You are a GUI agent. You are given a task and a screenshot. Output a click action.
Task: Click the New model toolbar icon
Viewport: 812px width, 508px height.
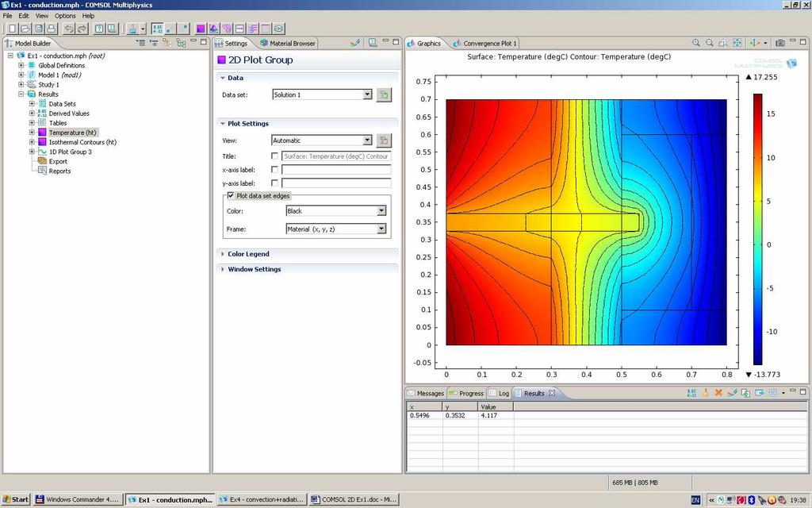click(12, 29)
